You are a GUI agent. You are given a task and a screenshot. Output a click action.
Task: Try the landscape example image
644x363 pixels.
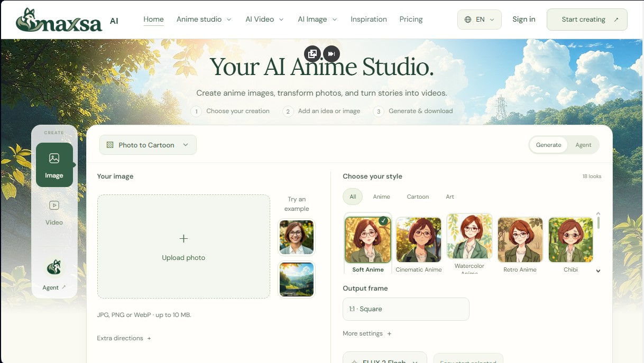click(297, 280)
